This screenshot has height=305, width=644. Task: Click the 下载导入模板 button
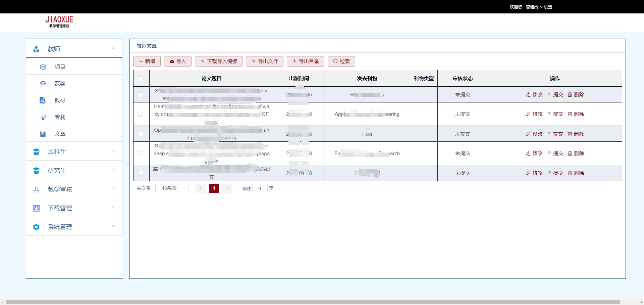tap(219, 61)
